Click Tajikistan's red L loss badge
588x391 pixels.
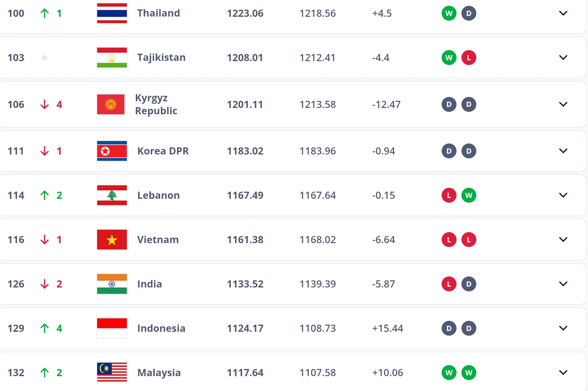(x=469, y=58)
